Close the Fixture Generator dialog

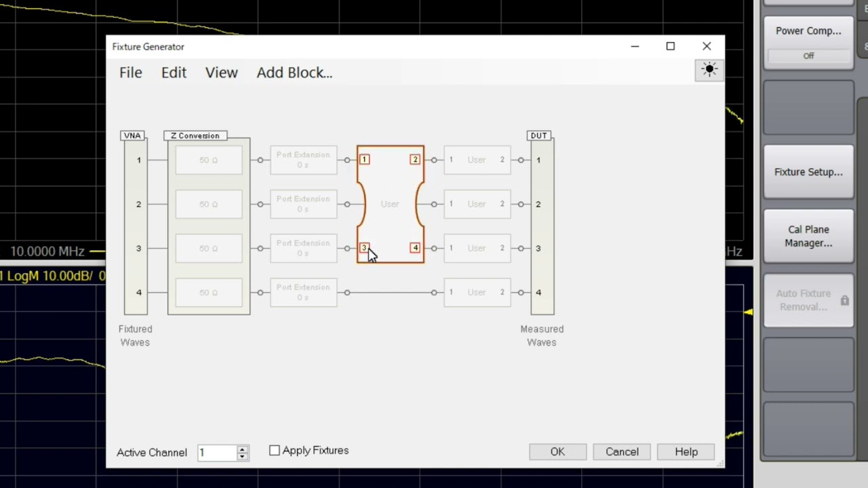(707, 46)
